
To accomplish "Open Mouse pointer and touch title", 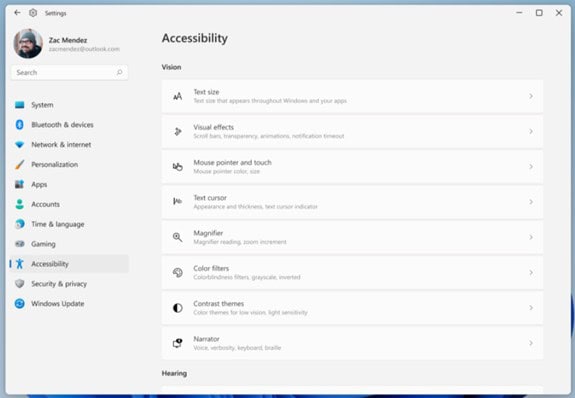I will pos(232,163).
